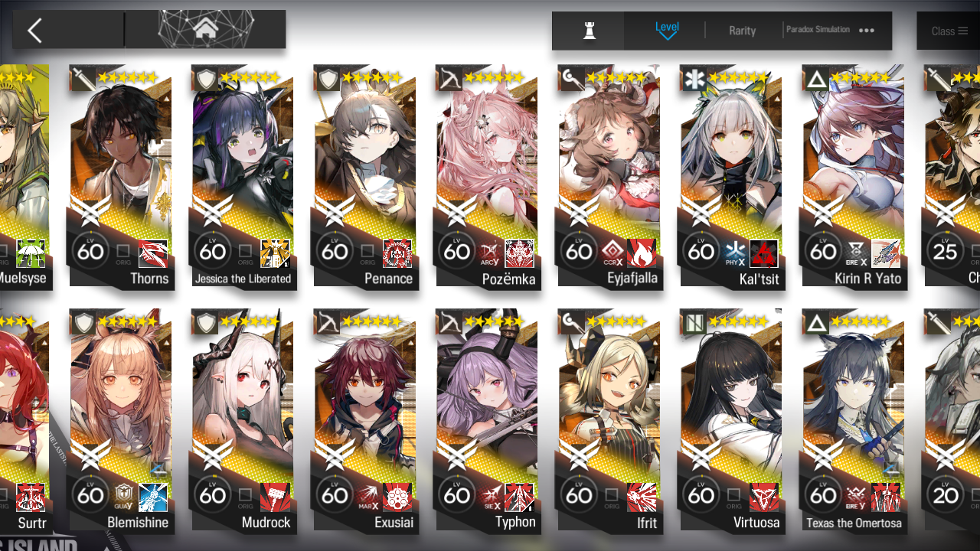Select Texas the Omertosa card

[853, 419]
